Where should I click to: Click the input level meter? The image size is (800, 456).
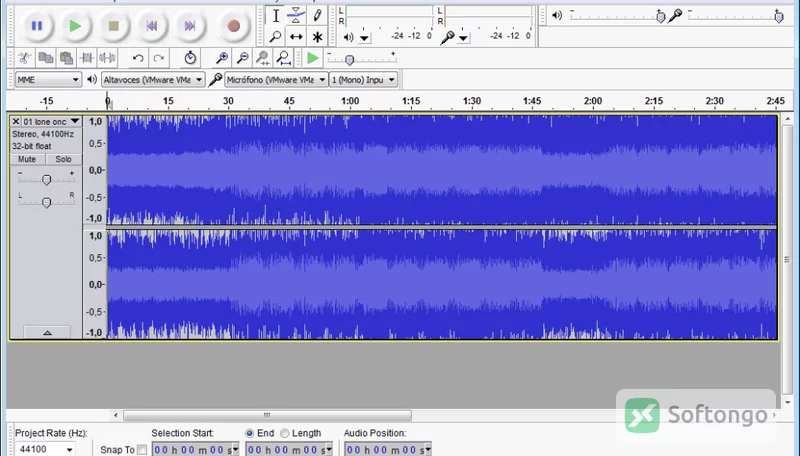(487, 16)
